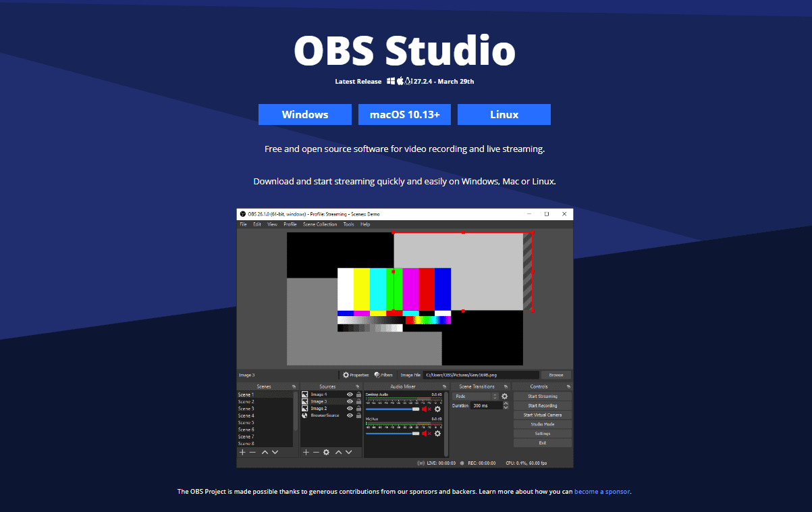Open Desktop Audio settings gear
812x512 pixels.
[x=437, y=409]
